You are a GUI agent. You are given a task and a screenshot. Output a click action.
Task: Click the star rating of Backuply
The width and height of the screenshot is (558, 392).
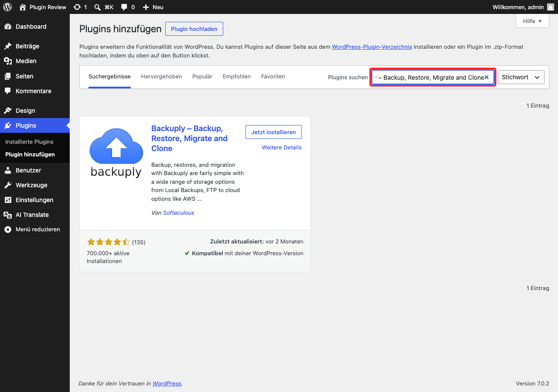pos(109,242)
